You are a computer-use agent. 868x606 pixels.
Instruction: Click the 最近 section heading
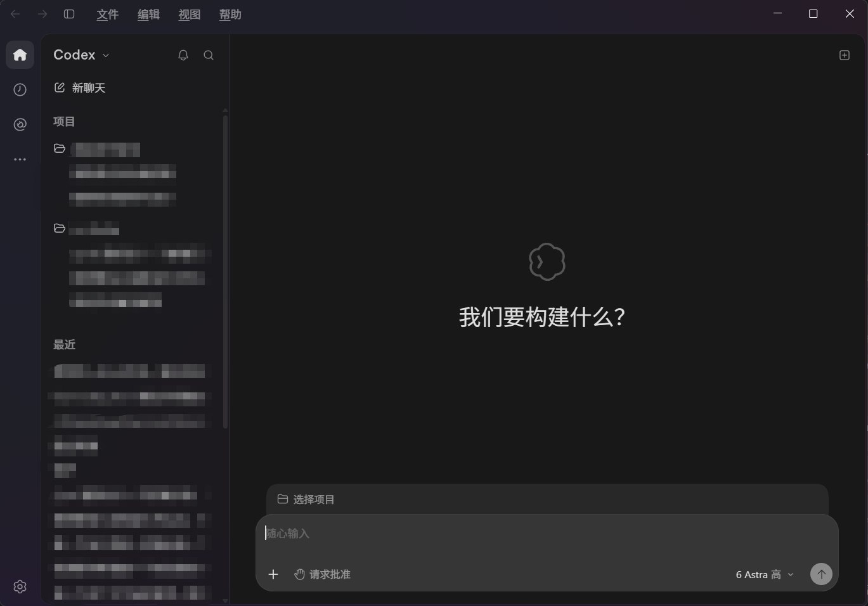point(64,344)
